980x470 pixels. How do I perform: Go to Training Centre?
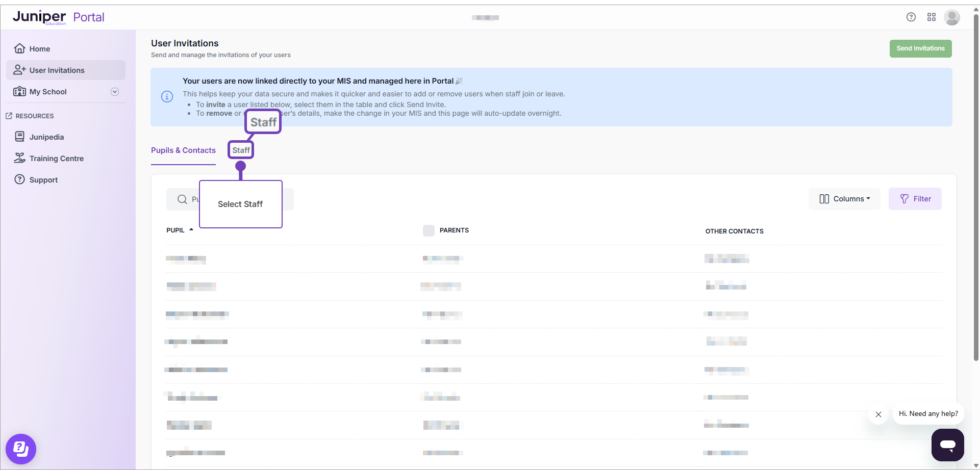click(x=56, y=159)
